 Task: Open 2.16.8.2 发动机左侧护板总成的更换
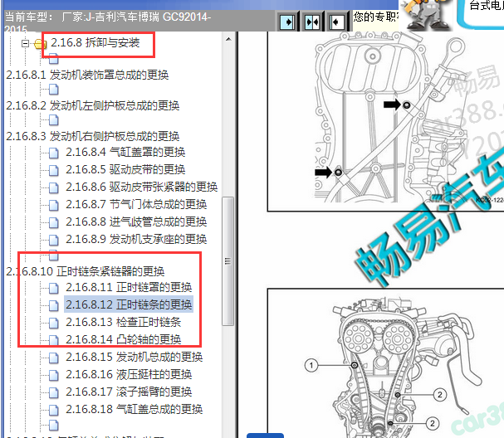tap(92, 105)
